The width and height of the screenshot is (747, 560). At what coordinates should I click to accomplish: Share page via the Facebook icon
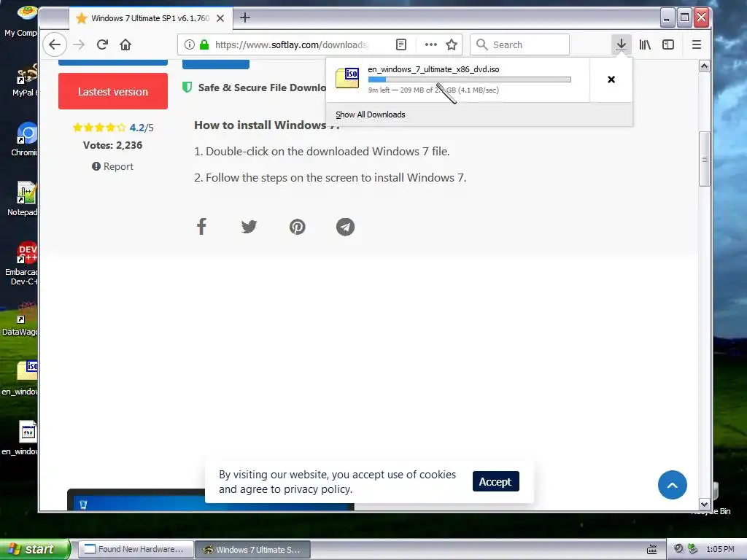201,227
